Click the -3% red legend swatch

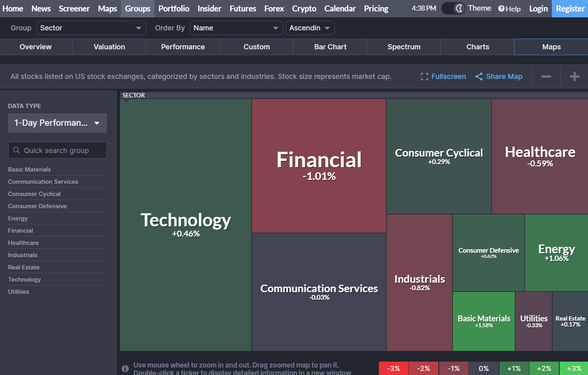click(393, 369)
